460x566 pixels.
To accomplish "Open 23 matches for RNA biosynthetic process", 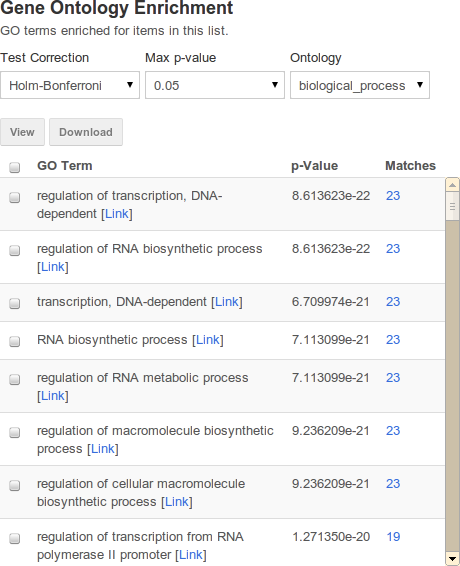I will coord(393,340).
